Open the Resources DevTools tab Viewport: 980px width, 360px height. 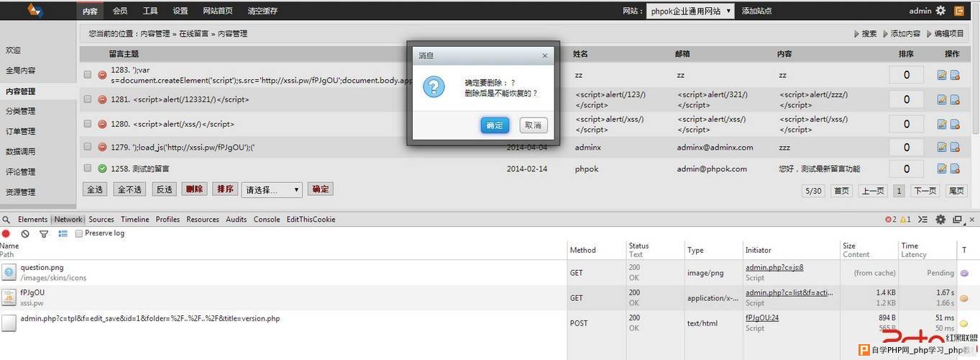[x=203, y=220]
